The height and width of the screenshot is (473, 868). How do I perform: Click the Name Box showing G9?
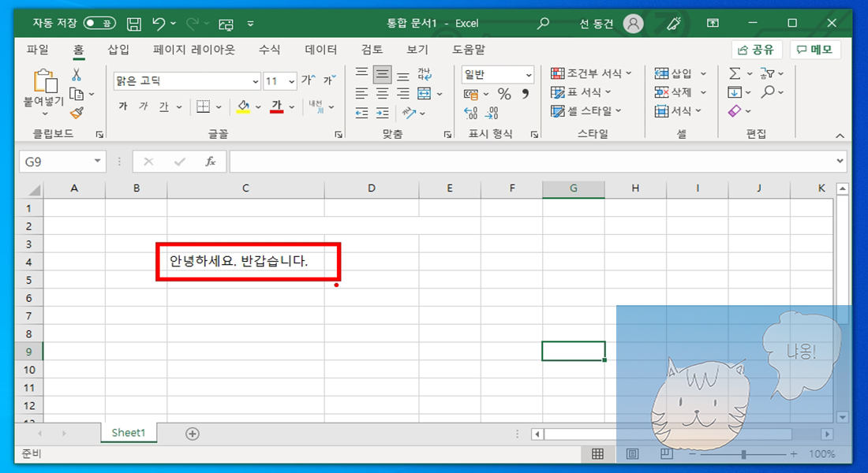tap(62, 162)
